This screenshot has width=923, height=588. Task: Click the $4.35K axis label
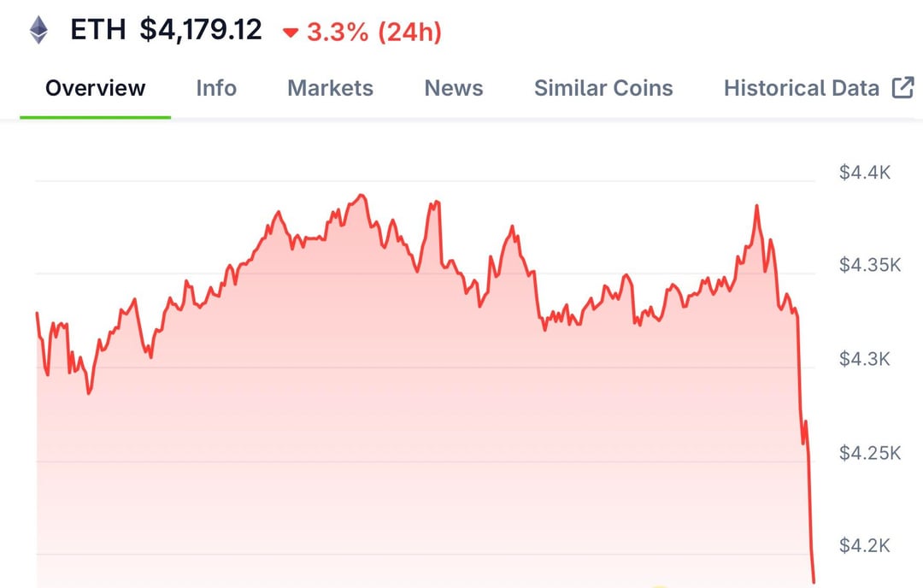[870, 266]
